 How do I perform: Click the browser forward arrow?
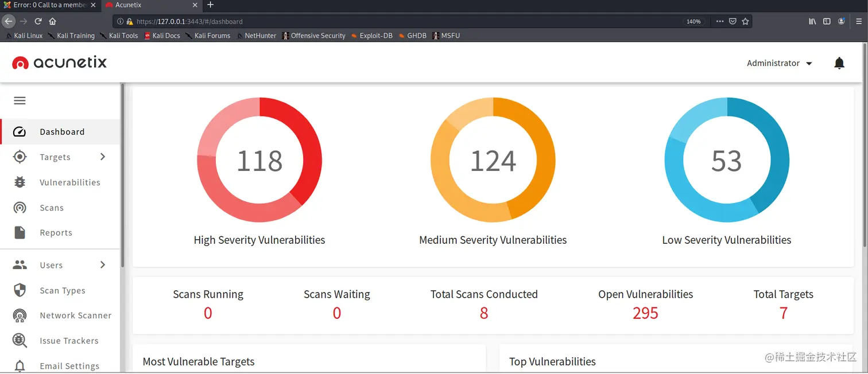[24, 21]
